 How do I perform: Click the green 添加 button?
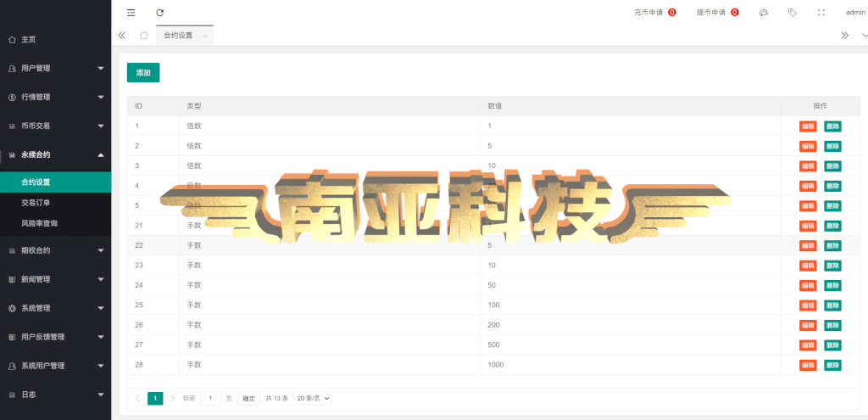point(143,73)
